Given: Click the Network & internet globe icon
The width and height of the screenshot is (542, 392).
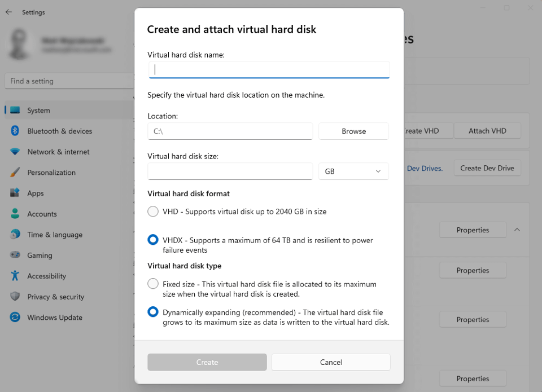Looking at the screenshot, I should [15, 152].
